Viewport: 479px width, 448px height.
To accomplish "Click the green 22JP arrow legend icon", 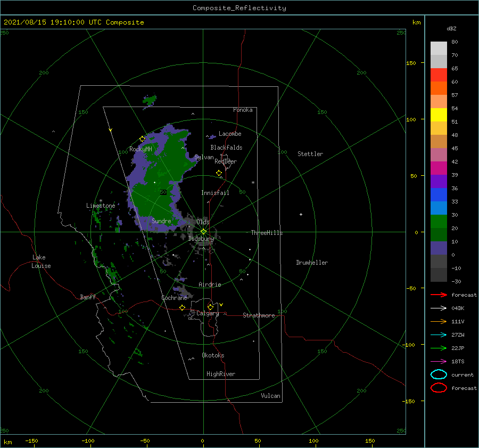I will 439,348.
